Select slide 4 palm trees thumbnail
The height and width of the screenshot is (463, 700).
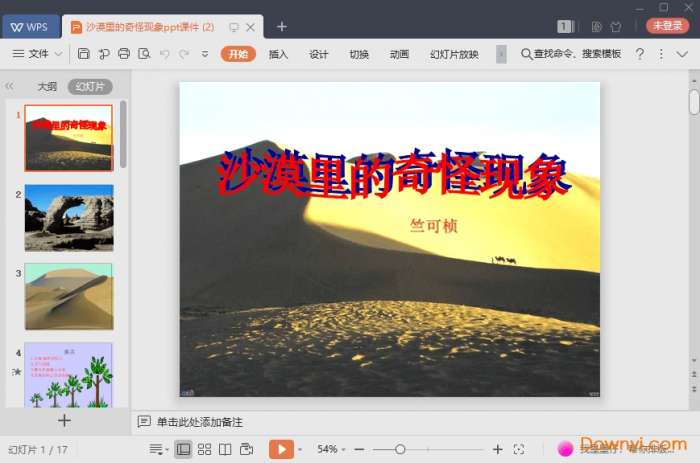[x=69, y=375]
